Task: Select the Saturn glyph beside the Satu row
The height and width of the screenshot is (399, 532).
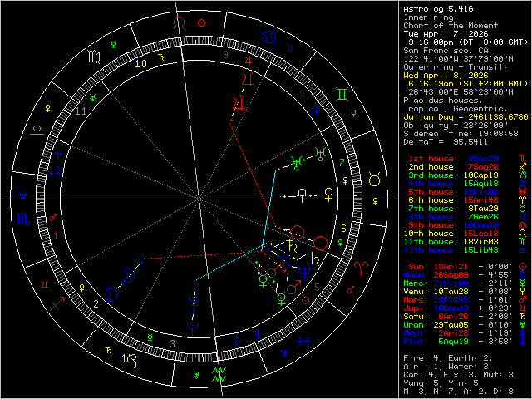Action: tap(522, 318)
